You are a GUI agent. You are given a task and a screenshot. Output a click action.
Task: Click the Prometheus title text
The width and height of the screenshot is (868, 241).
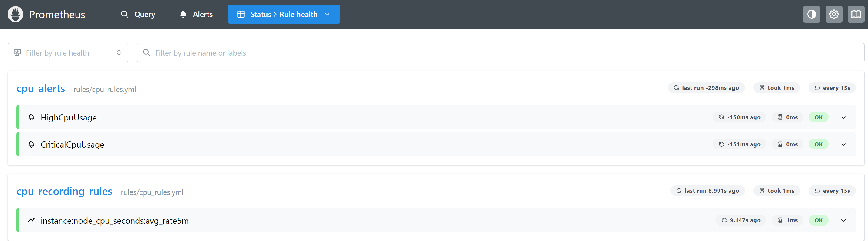57,14
